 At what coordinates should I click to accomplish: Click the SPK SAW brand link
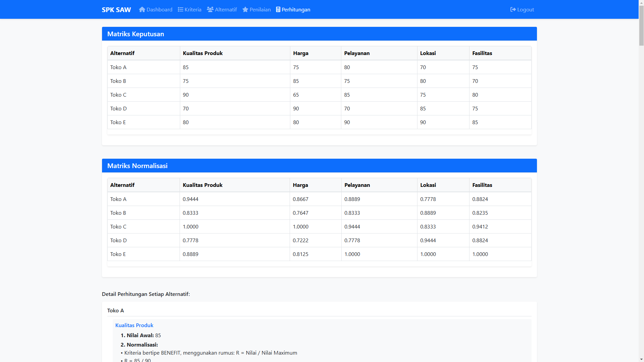(x=116, y=10)
